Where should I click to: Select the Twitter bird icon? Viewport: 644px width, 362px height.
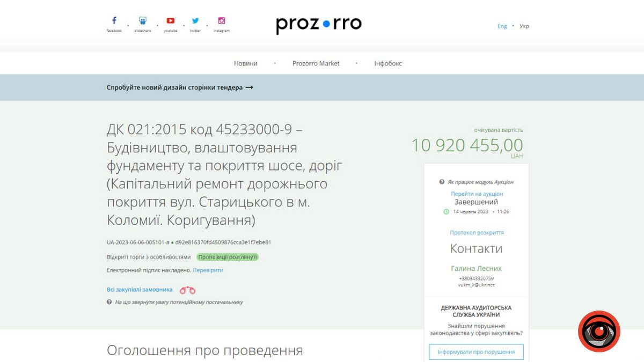(x=195, y=20)
